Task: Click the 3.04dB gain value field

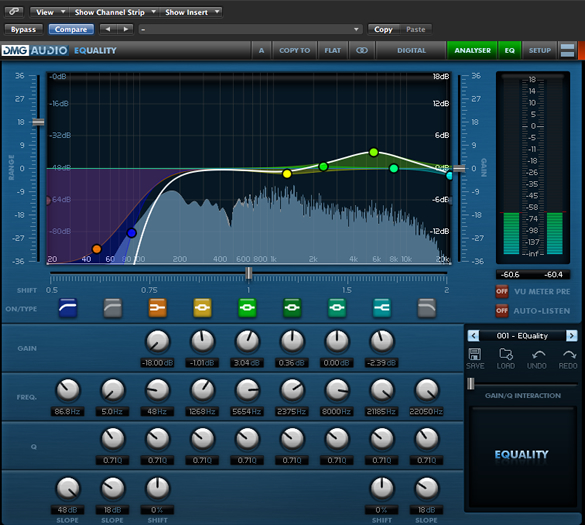Action: click(x=247, y=363)
